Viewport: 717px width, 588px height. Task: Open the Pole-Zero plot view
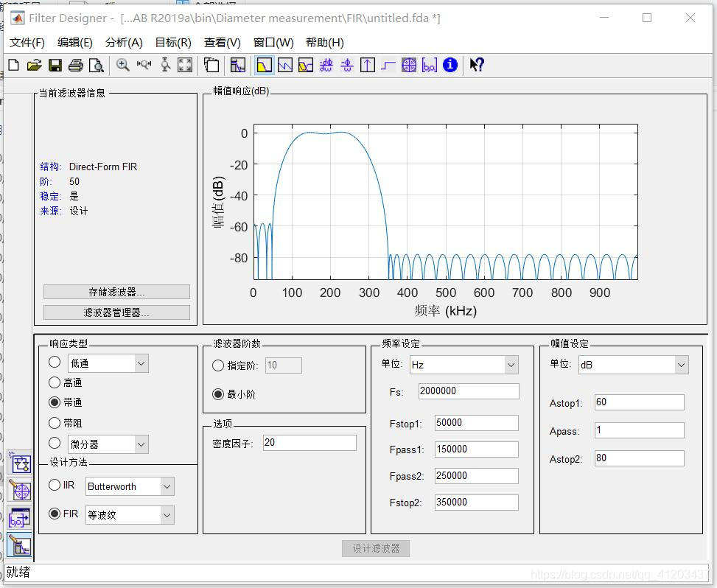coord(408,65)
